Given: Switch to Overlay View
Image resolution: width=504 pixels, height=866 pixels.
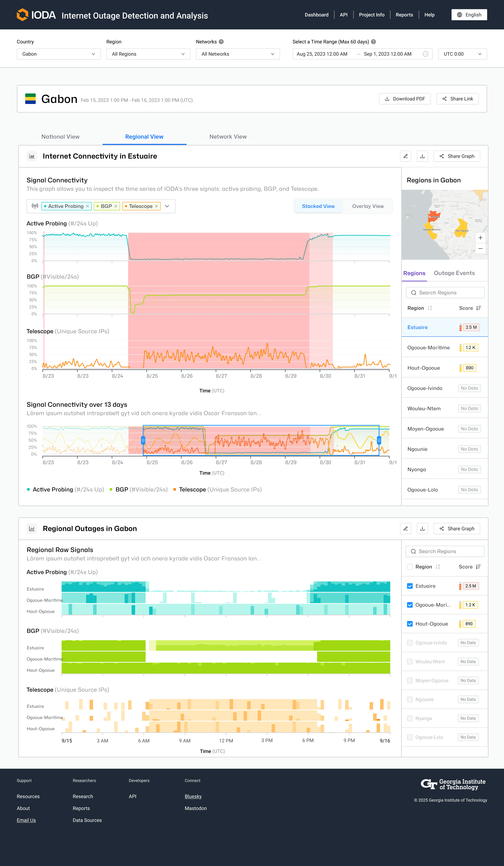Looking at the screenshot, I should point(368,206).
